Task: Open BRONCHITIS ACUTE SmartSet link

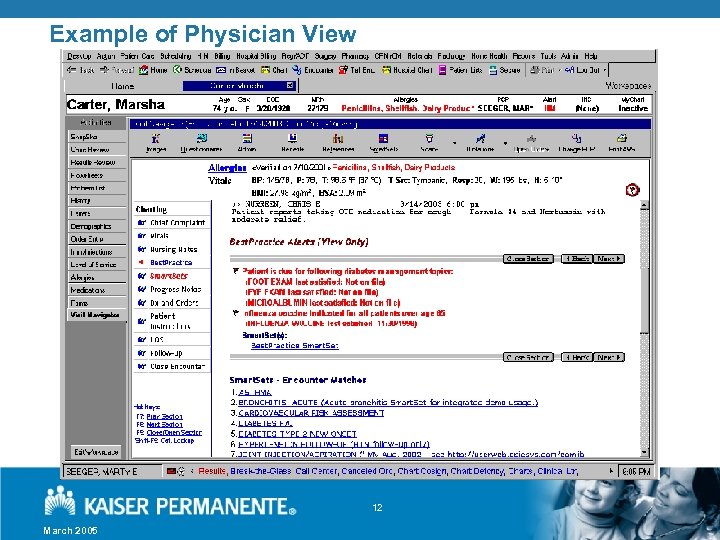Action: (388, 402)
